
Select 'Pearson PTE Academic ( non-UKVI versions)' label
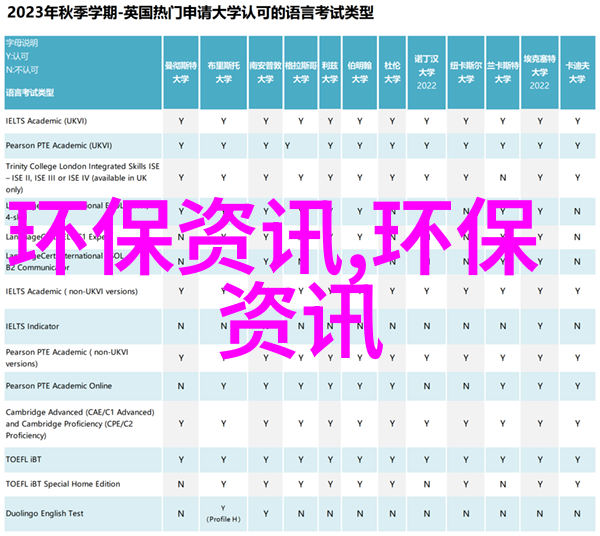pyautogui.click(x=67, y=358)
